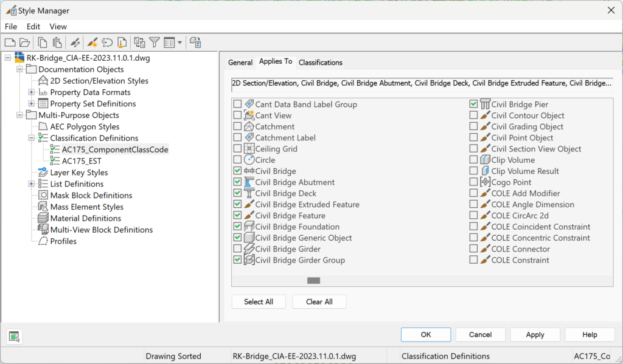Viewport: 623px width, 364px height.
Task: Tick the Circle checkbox
Action: 238,160
